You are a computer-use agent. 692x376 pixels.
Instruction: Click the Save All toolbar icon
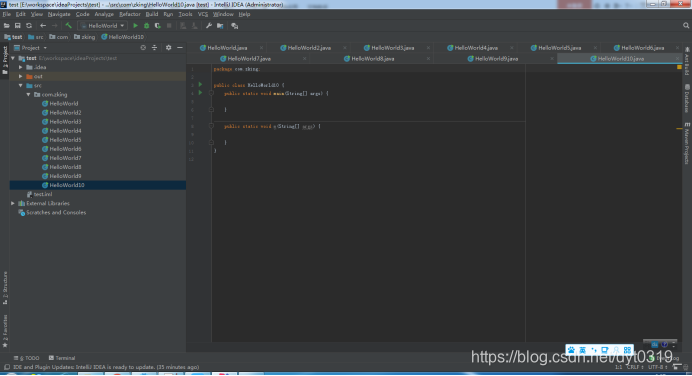(x=18, y=26)
